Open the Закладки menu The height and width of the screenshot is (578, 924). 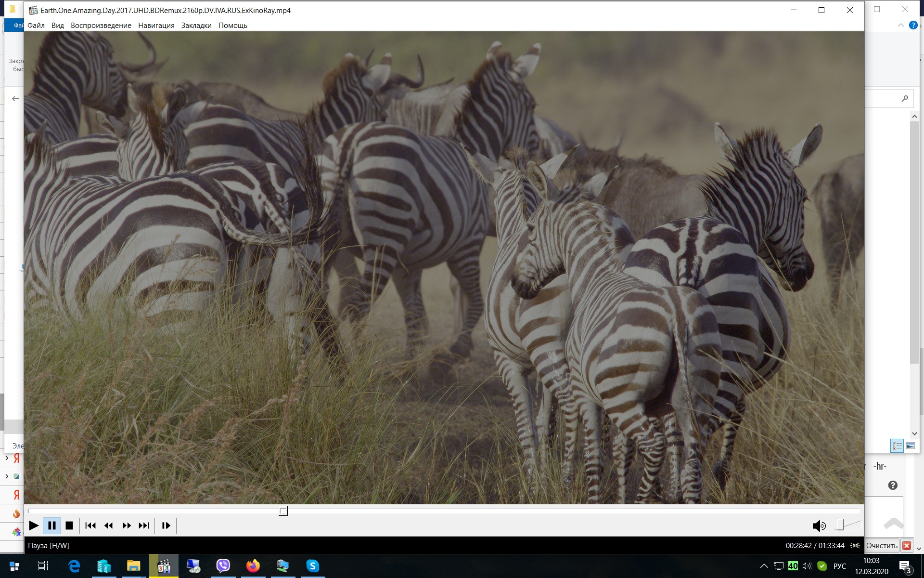coord(196,26)
